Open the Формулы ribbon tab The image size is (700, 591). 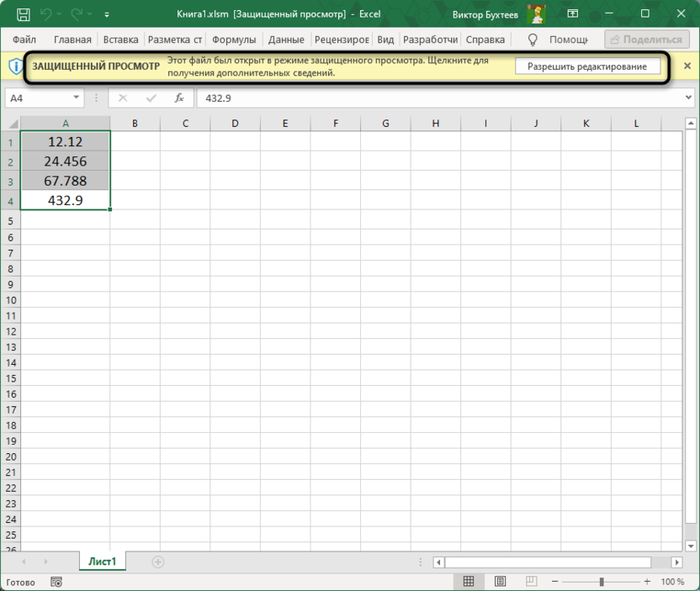pyautogui.click(x=234, y=40)
